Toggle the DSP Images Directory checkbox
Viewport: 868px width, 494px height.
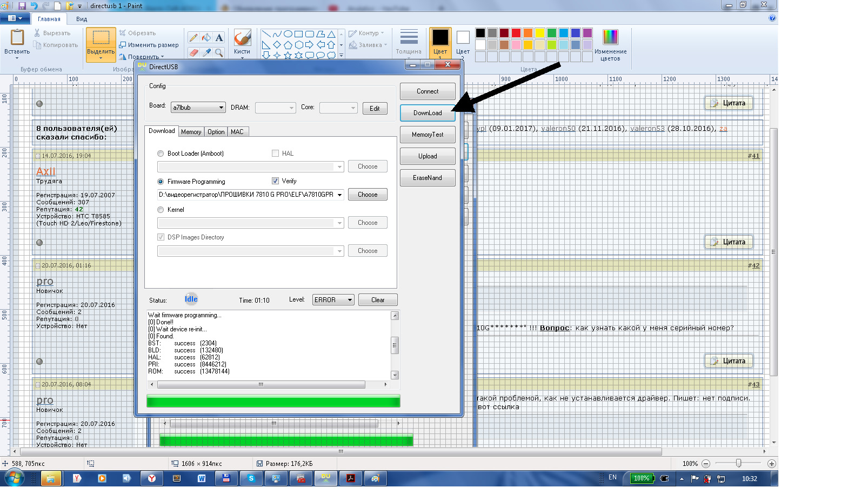(161, 237)
